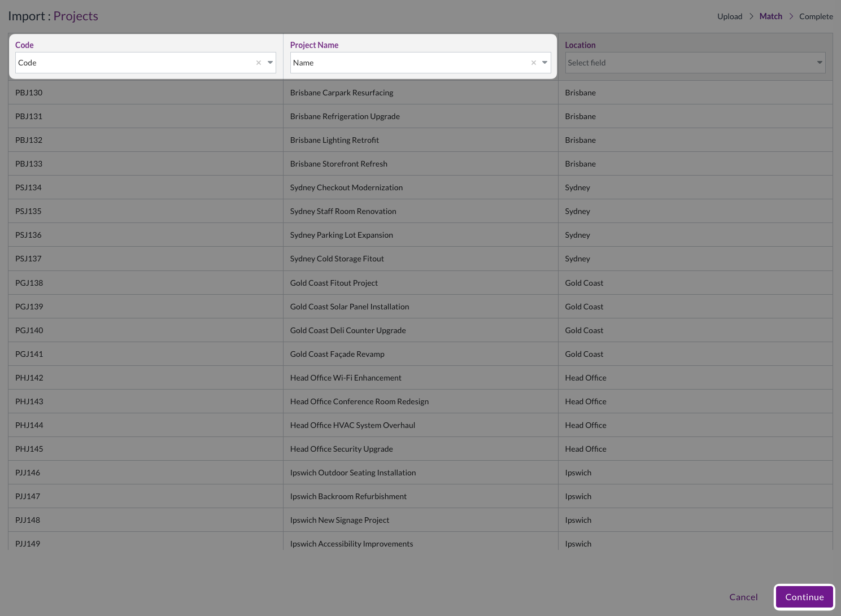Open the Location Select field dropdown

pos(695,63)
